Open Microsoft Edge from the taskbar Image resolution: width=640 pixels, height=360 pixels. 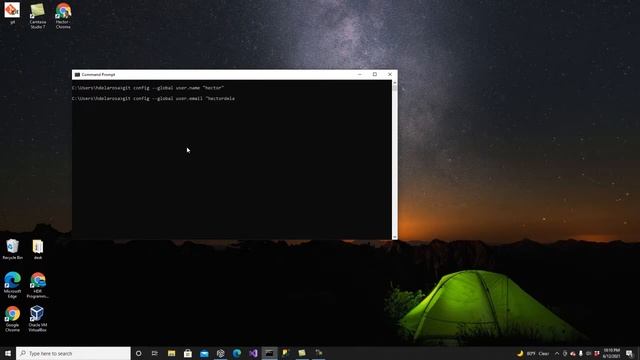237,353
